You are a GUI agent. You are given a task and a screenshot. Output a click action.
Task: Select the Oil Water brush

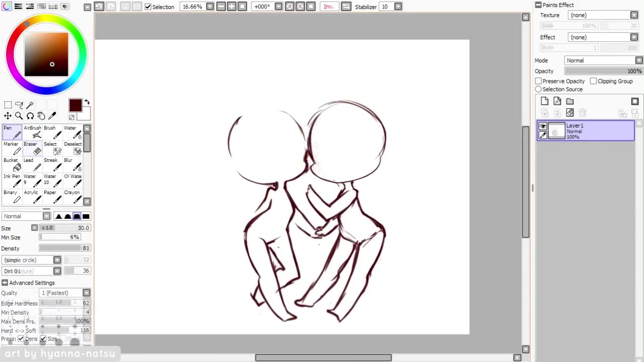(x=73, y=180)
